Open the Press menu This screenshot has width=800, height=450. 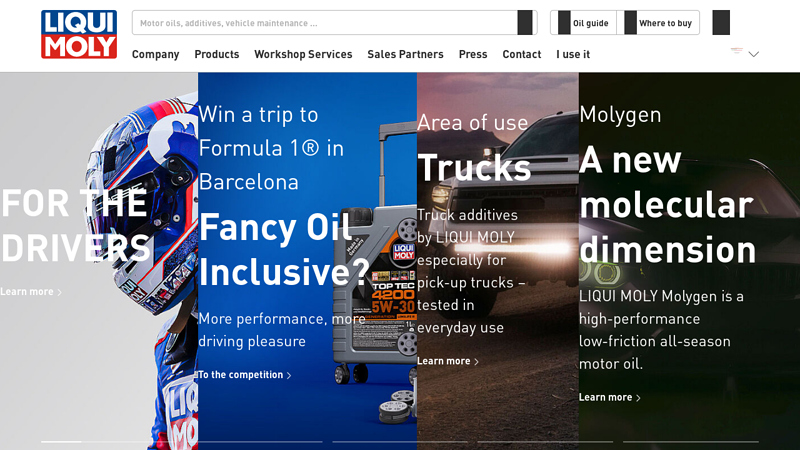click(x=473, y=54)
